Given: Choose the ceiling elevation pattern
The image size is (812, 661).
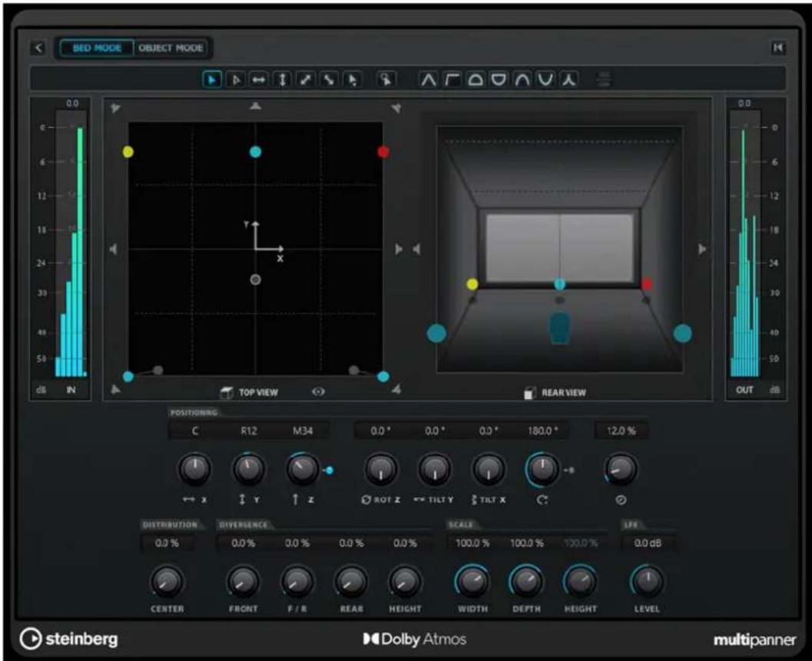Looking at the screenshot, I should [452, 80].
